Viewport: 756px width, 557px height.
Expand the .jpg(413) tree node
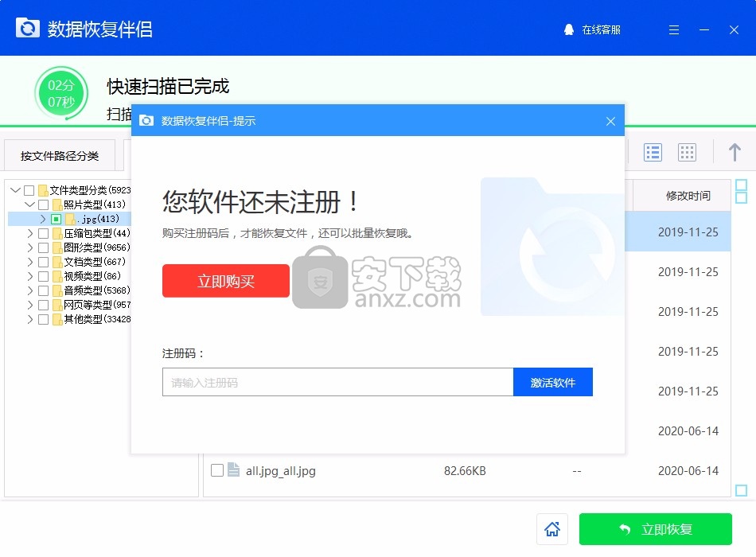[x=43, y=219]
